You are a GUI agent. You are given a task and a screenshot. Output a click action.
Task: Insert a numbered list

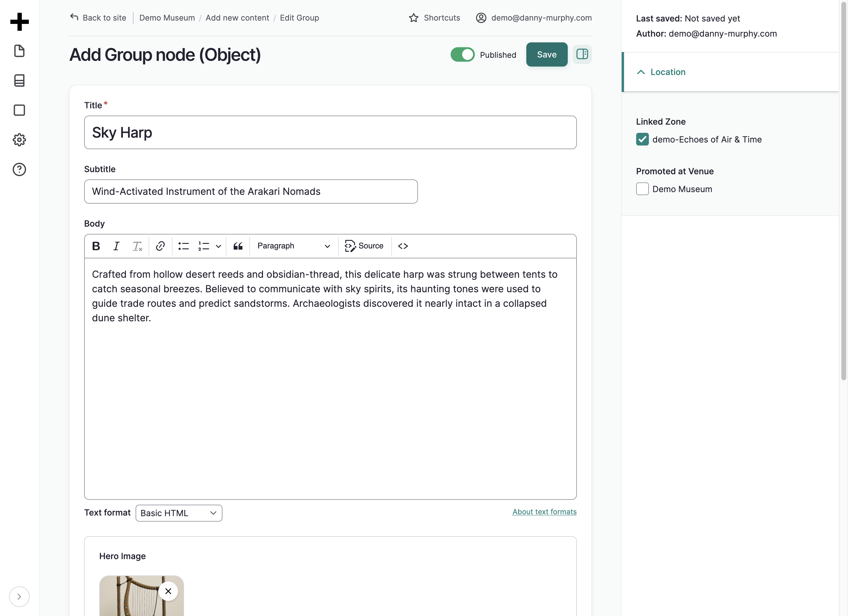click(x=204, y=246)
